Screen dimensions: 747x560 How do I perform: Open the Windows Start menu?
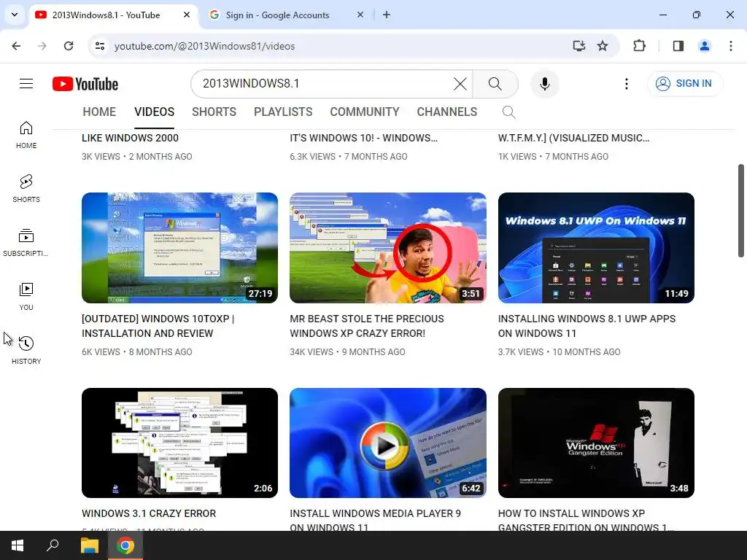click(x=18, y=545)
